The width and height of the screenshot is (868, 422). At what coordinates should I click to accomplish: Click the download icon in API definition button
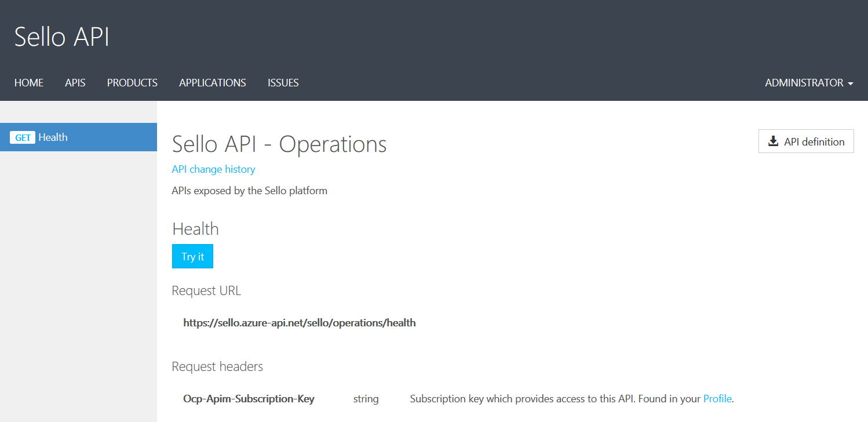(773, 141)
